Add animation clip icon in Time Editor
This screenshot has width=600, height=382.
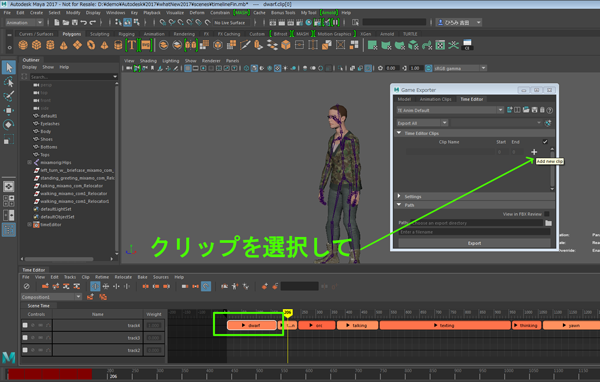45,286
